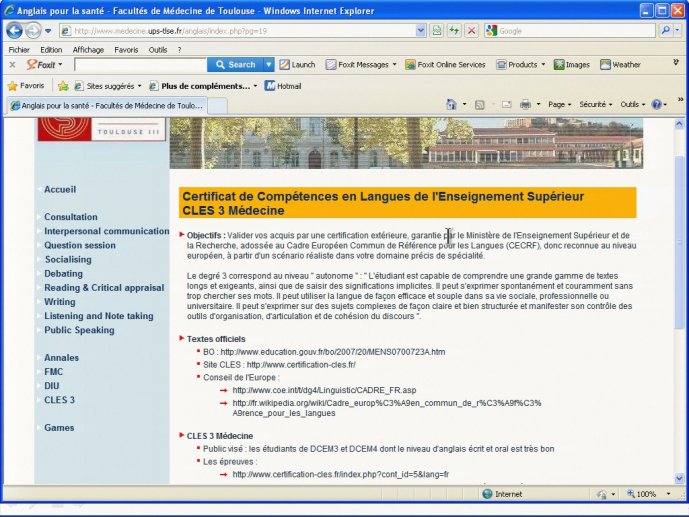
Task: Open the Outils command bar menu
Action: click(x=632, y=105)
